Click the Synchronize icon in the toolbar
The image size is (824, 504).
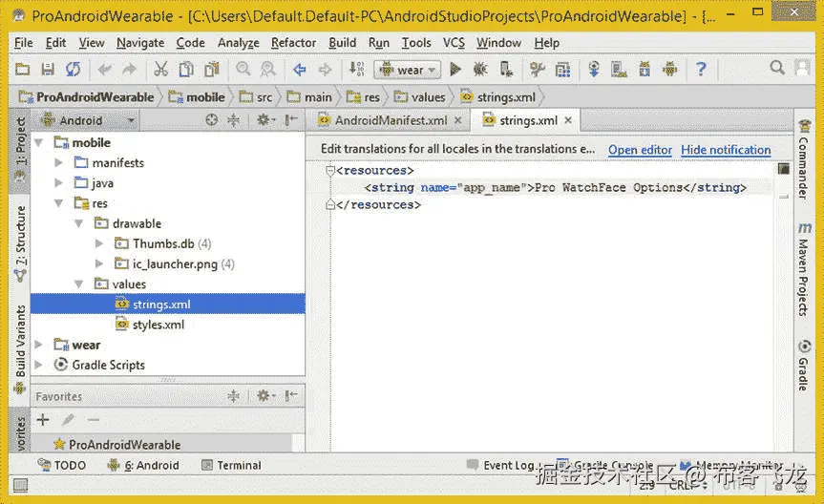click(x=74, y=69)
